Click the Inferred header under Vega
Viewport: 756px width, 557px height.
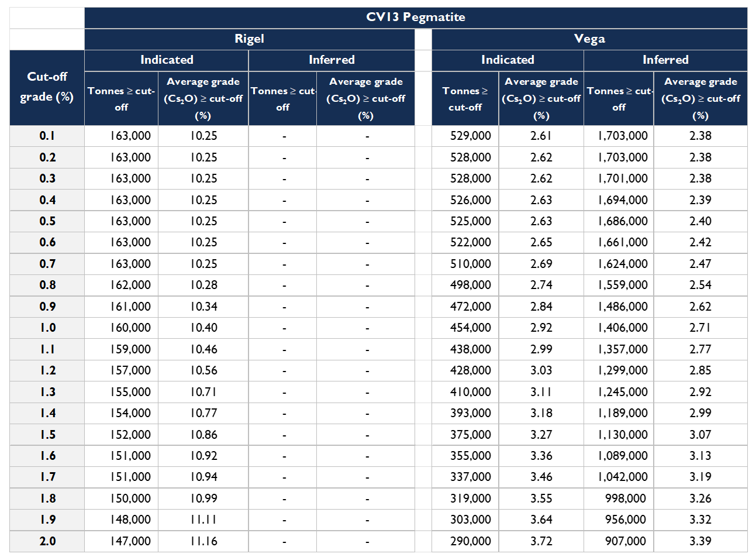coord(665,60)
